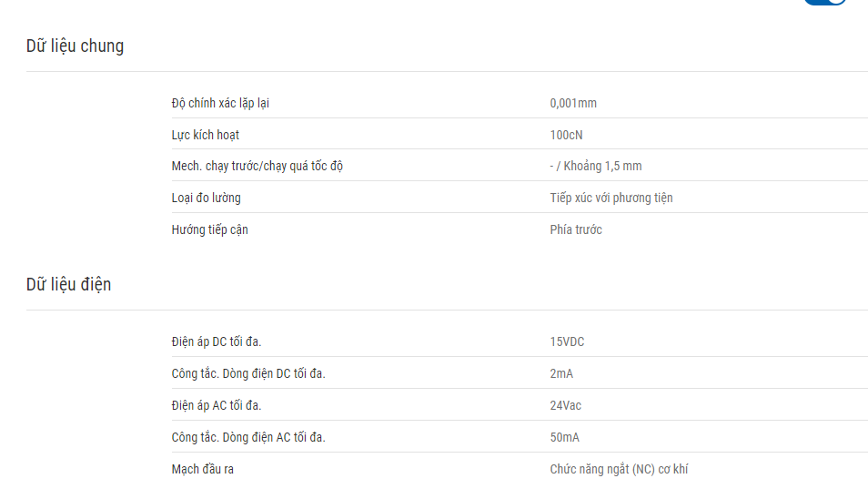
Task: Click the Tiếp xúc với phương tiện value
Action: click(x=611, y=198)
